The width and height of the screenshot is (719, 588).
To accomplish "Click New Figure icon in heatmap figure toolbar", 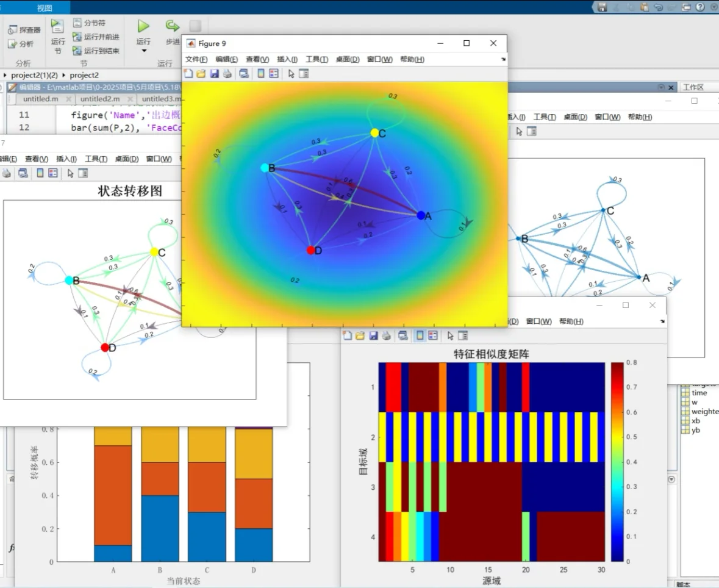I will tap(348, 335).
